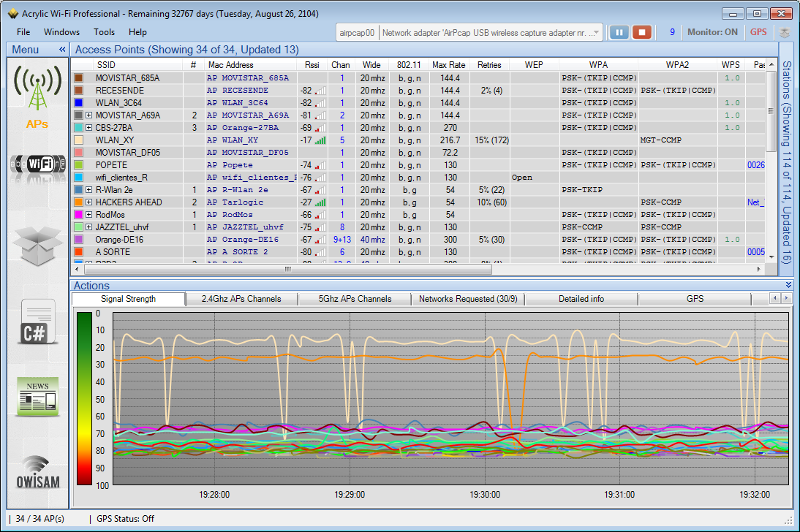This screenshot has width=800, height=532.
Task: Toggle Monitor: ON mode
Action: point(712,31)
